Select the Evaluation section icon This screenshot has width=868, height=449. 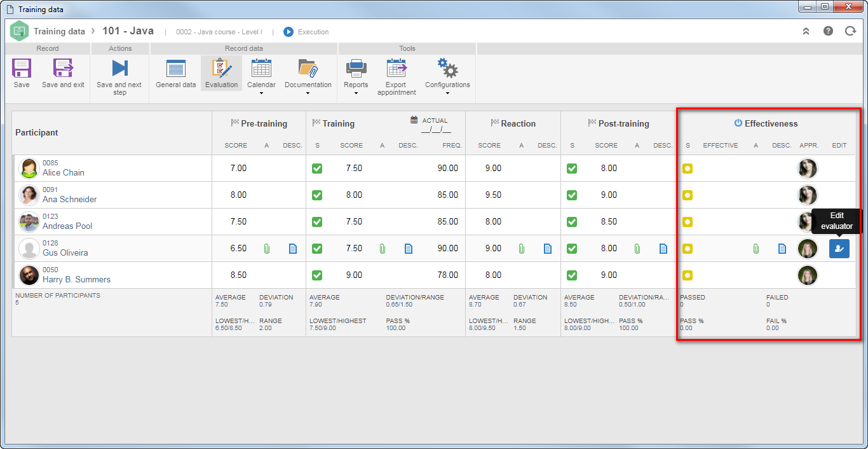tap(222, 69)
